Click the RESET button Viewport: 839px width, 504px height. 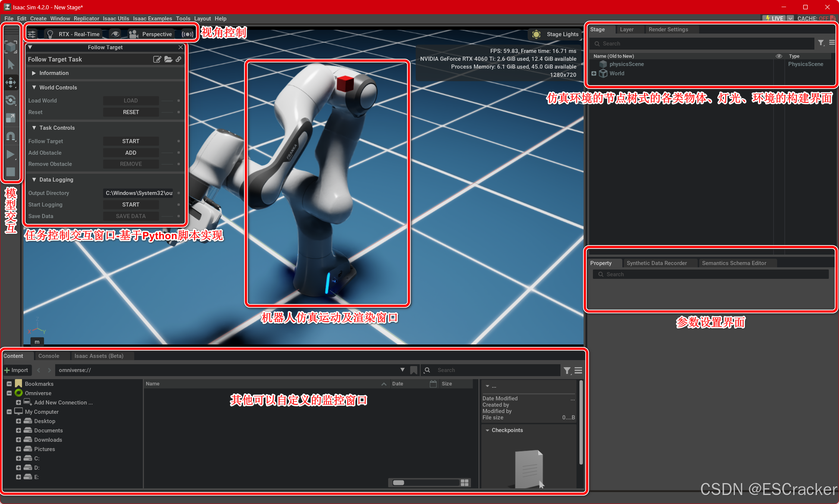pos(131,112)
